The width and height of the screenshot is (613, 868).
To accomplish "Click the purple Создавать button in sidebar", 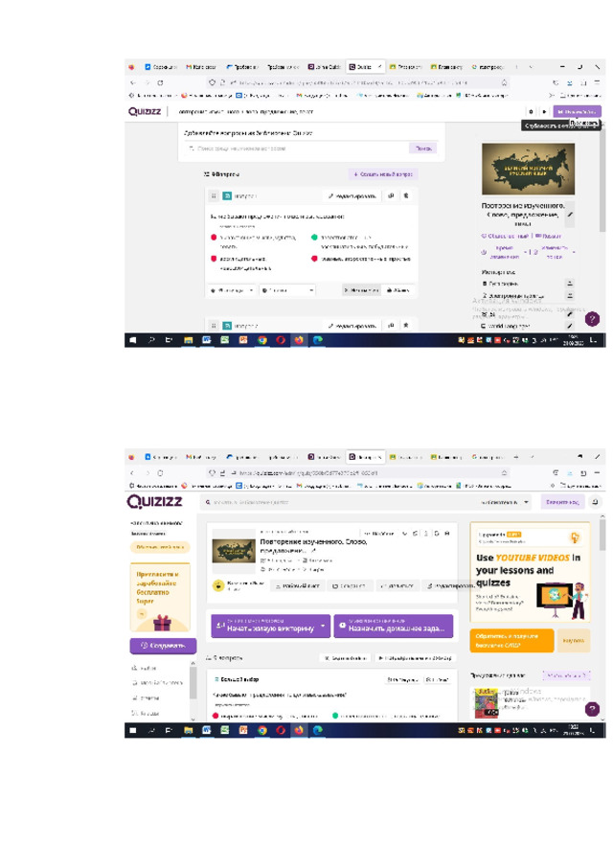I will (x=163, y=646).
